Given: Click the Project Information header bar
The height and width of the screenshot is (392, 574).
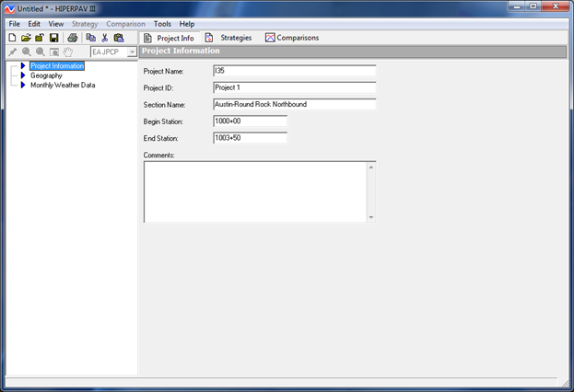Looking at the screenshot, I should [x=353, y=52].
